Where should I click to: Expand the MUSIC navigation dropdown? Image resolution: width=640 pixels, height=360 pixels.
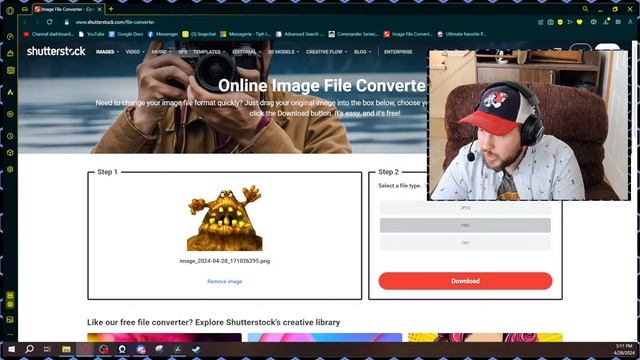161,52
